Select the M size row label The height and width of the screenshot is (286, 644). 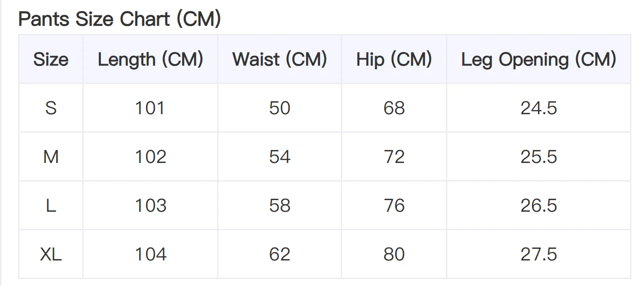click(51, 157)
